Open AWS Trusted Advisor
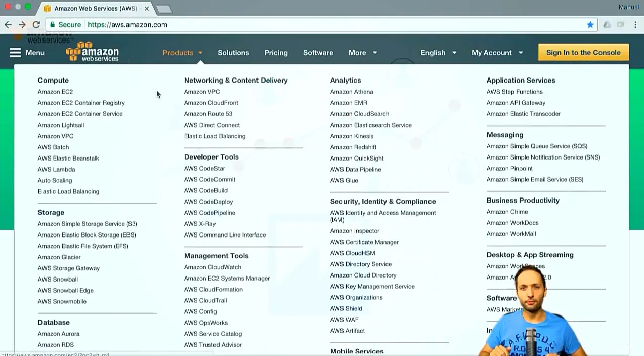This screenshot has height=356, width=644. (x=213, y=345)
